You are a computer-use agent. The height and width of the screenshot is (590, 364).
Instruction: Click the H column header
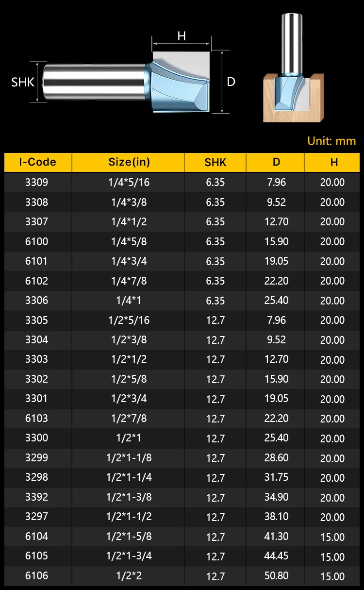[333, 162]
